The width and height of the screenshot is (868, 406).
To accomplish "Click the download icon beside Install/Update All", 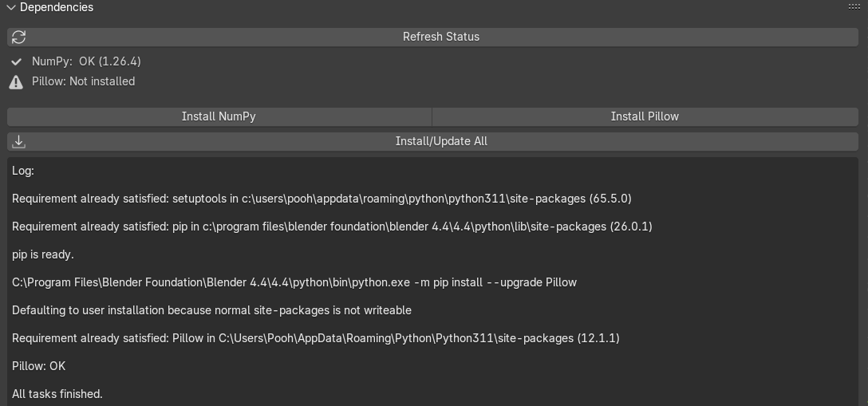I will (19, 141).
